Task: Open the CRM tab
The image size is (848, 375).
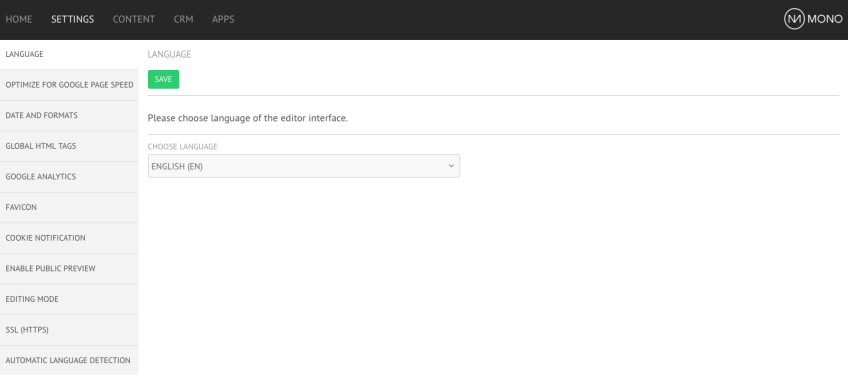Action: (183, 19)
